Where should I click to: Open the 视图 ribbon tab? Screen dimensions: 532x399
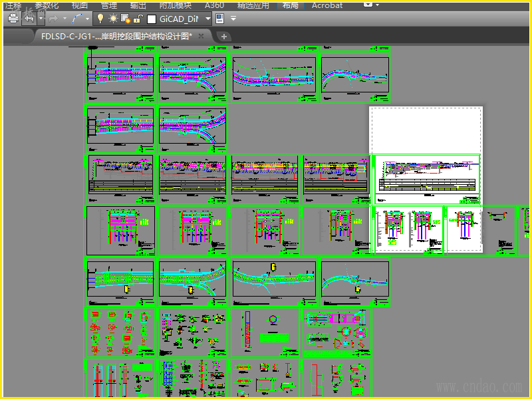[x=80, y=6]
